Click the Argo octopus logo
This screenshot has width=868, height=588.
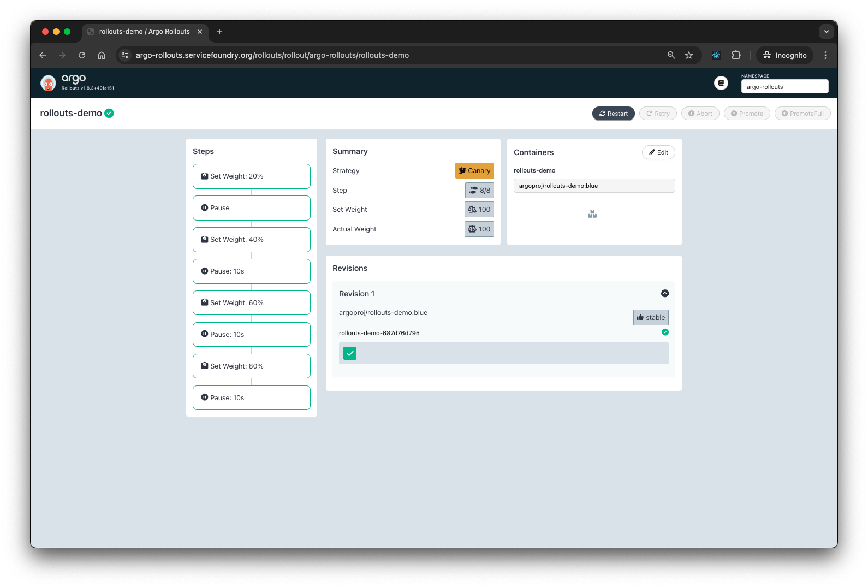[48, 83]
